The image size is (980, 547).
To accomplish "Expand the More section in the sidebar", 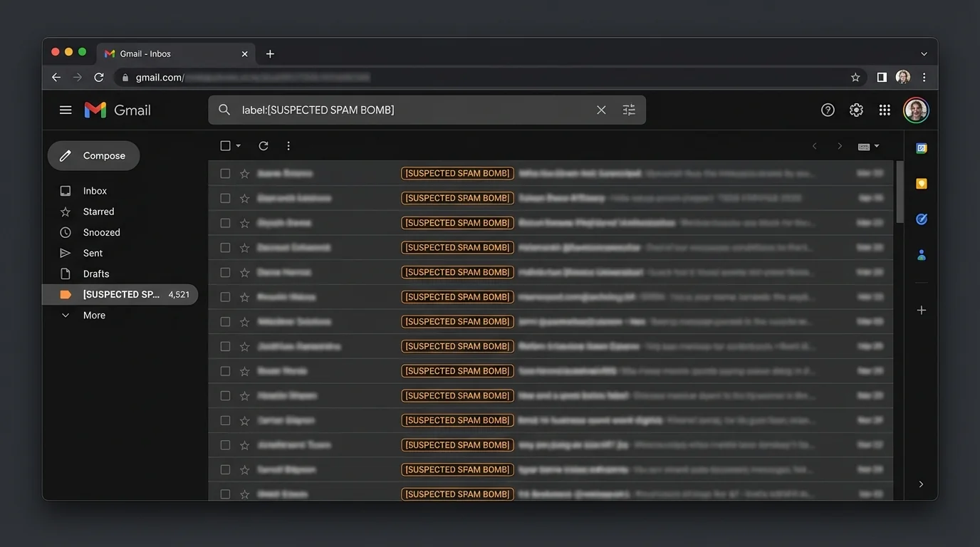I will (93, 315).
